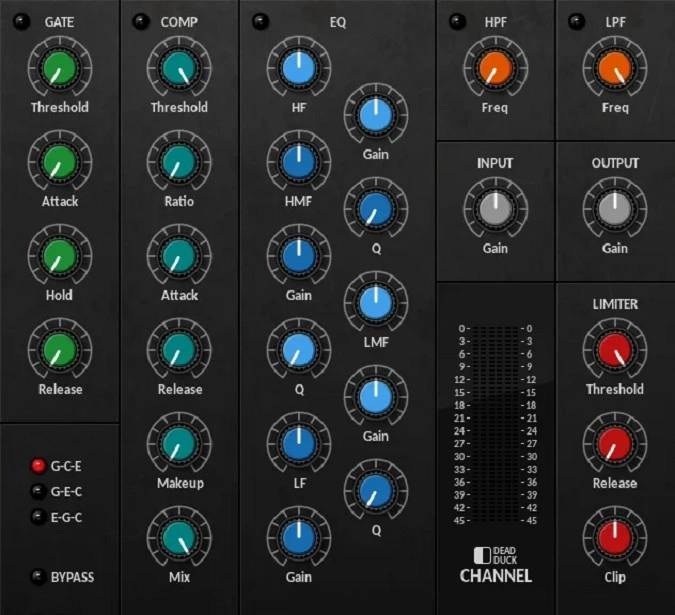Select the compressor Mix knob
Image resolution: width=675 pixels, height=615 pixels.
tap(179, 537)
